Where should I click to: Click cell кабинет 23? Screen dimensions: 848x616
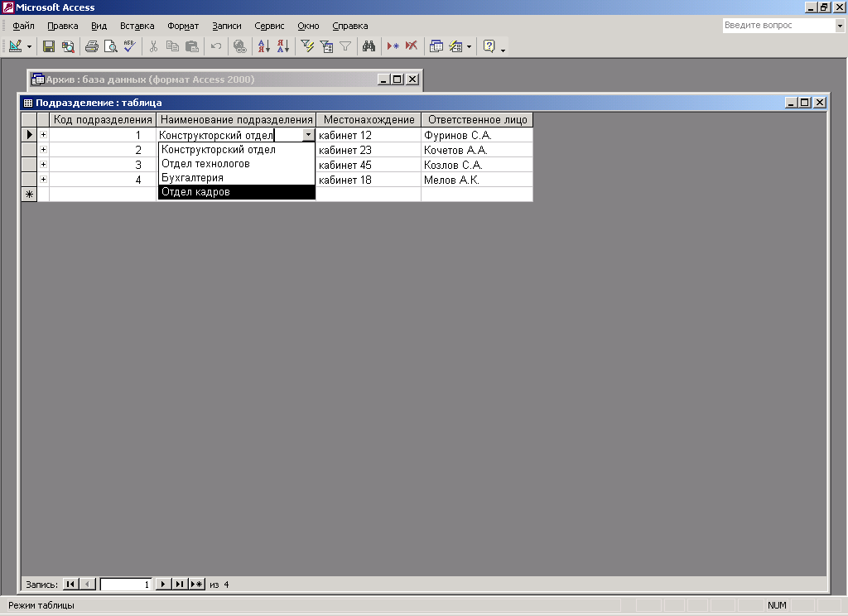click(x=369, y=150)
